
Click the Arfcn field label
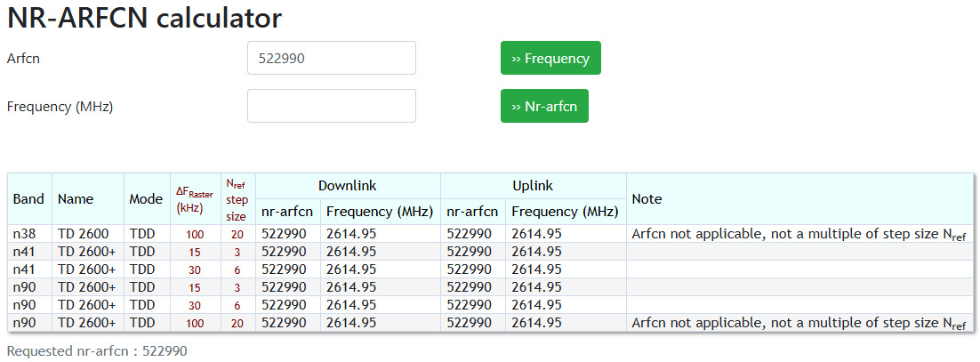[24, 58]
